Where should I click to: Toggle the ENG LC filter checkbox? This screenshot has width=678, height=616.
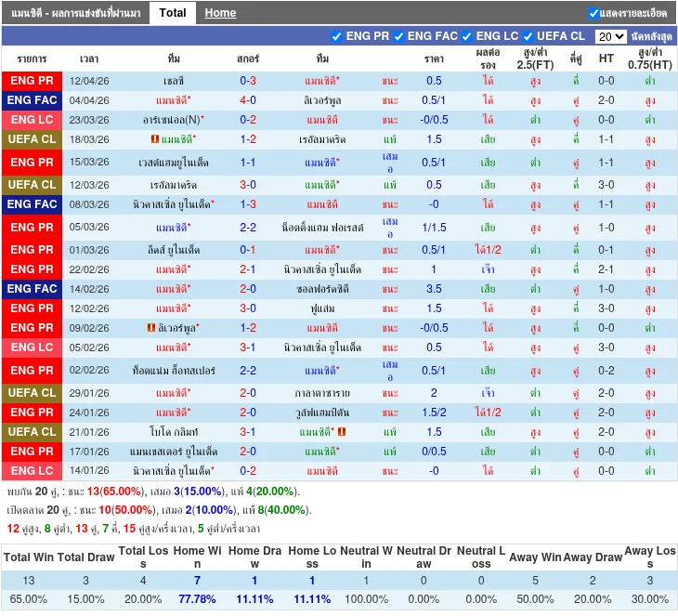point(467,36)
